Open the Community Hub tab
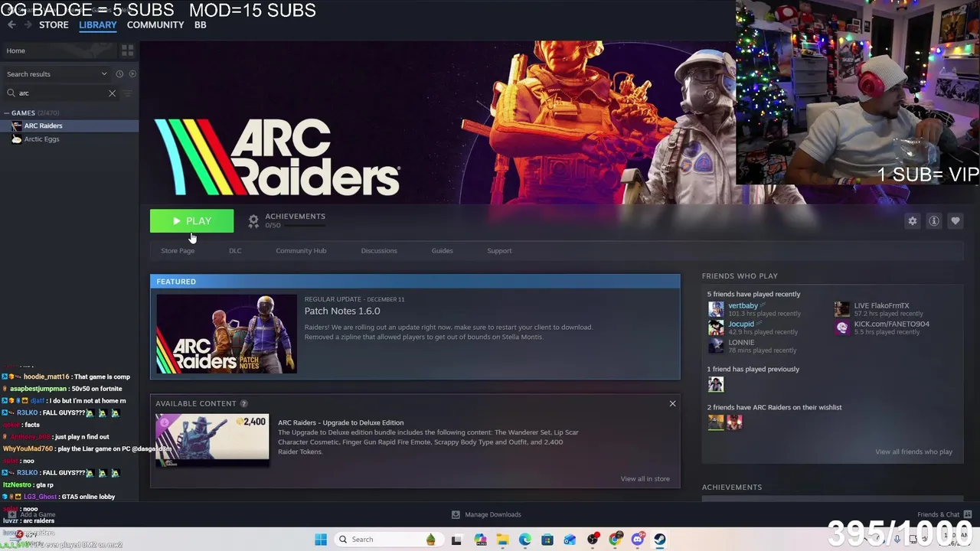 [x=301, y=251]
